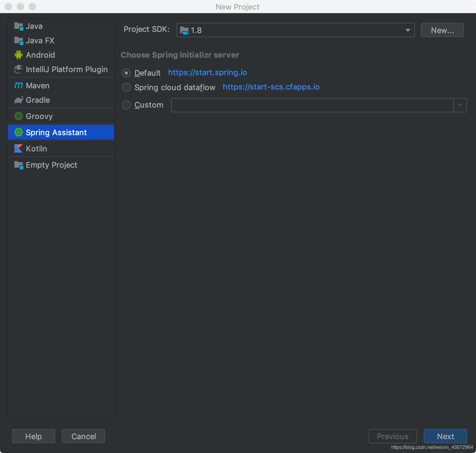Click the Previous button
This screenshot has height=453, width=476.
[393, 436]
